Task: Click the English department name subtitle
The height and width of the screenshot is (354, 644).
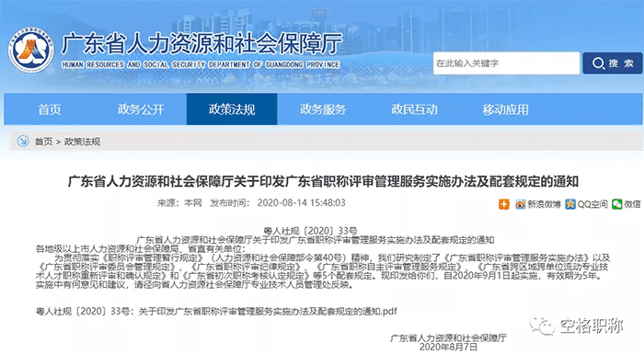Action: point(201,64)
